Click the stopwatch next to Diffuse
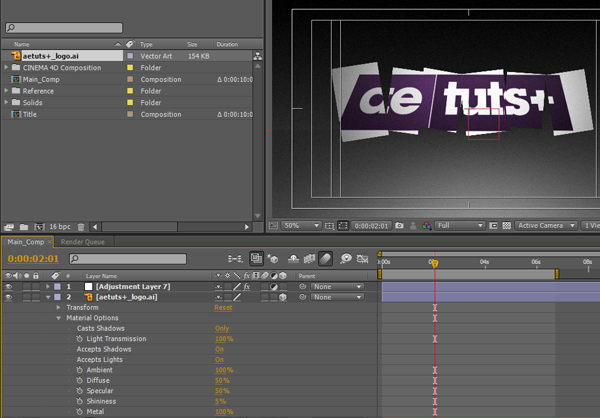 [79, 380]
